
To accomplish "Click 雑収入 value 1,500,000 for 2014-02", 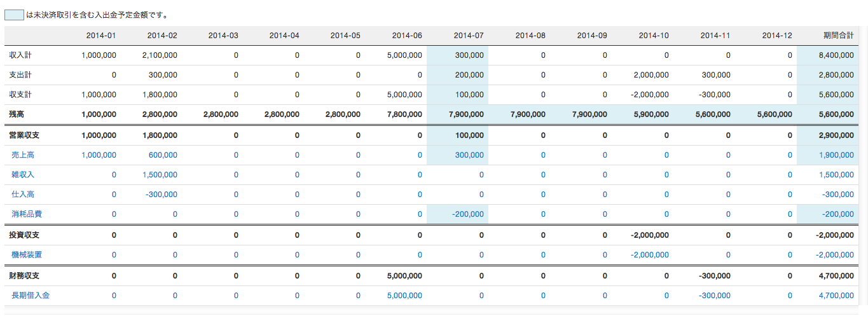I will [x=160, y=175].
